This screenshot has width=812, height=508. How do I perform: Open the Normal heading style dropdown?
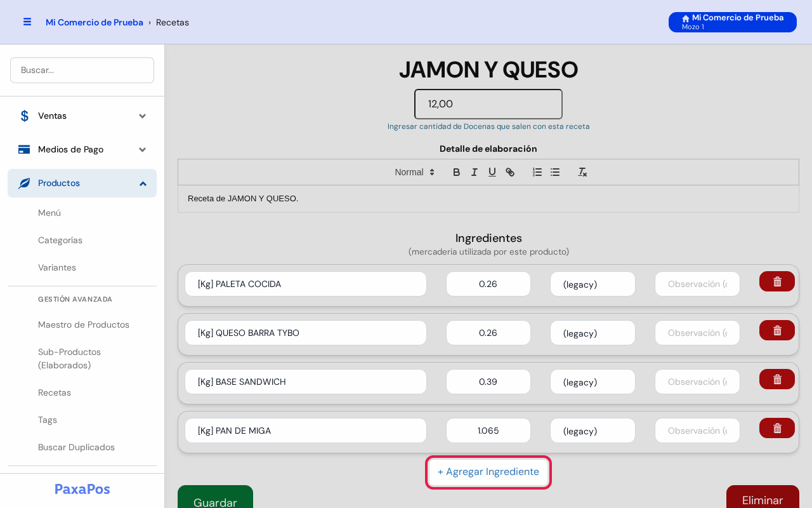point(415,172)
